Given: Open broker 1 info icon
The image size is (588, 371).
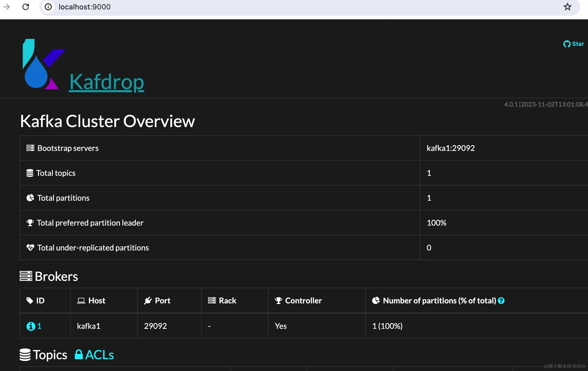Looking at the screenshot, I should [31, 326].
